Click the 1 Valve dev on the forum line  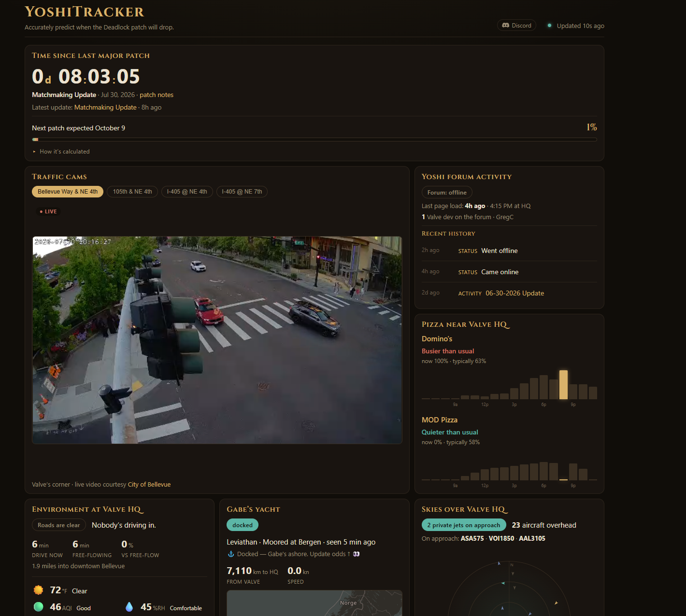point(467,217)
